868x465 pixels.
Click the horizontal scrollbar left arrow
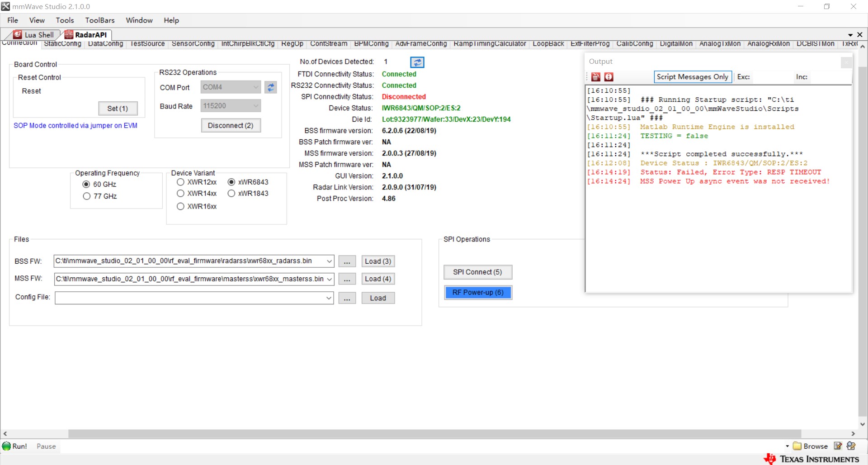[x=5, y=434]
